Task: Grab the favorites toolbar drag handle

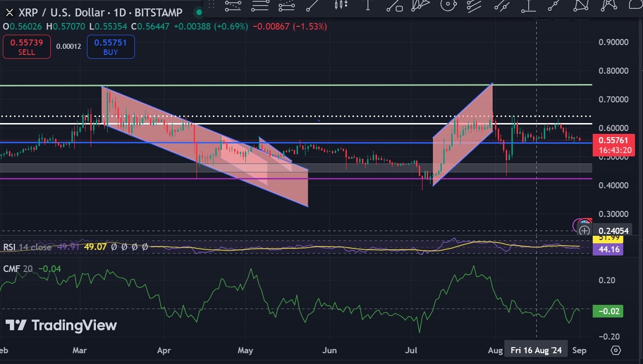Action: pyautogui.click(x=212, y=6)
